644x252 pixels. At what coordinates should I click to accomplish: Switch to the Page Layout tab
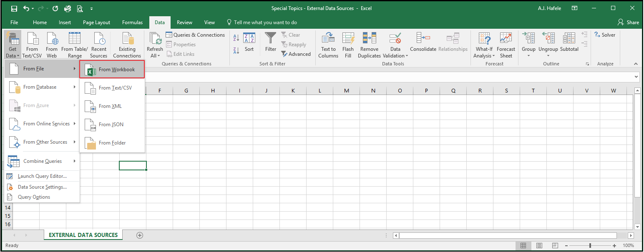[96, 22]
